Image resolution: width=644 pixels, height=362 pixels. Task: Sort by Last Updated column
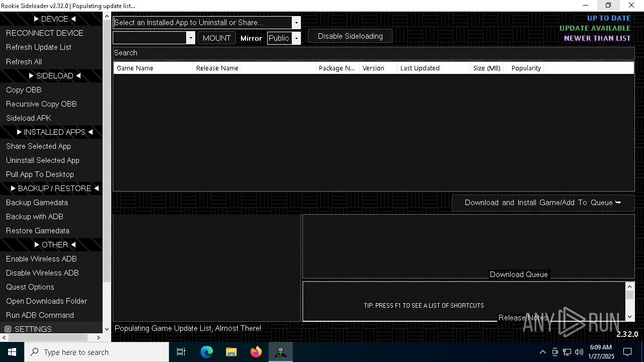[433, 68]
